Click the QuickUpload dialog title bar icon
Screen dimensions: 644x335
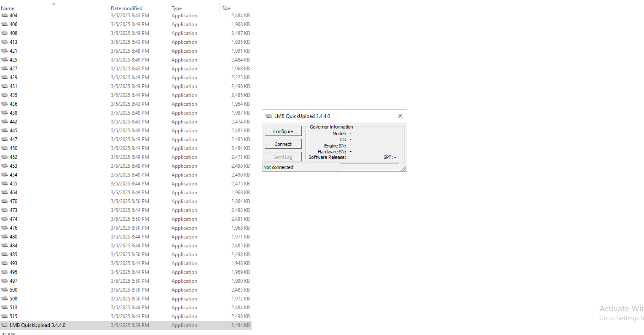click(x=268, y=116)
